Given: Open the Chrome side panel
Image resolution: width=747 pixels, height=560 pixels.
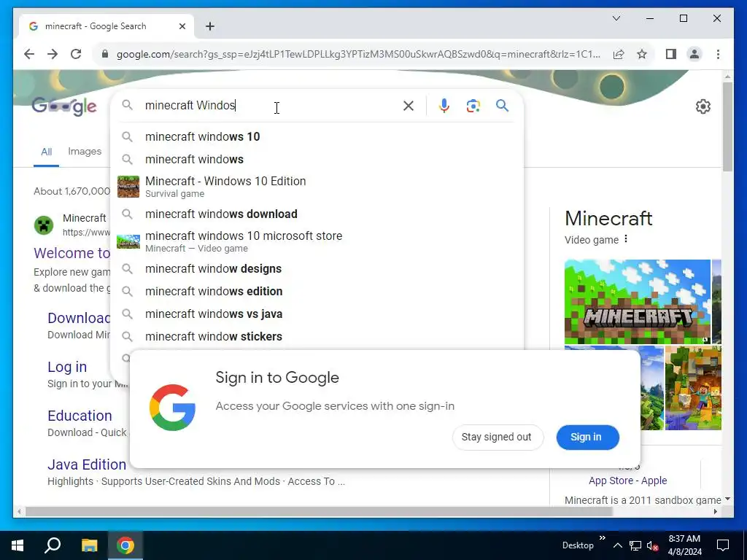Looking at the screenshot, I should [x=671, y=54].
